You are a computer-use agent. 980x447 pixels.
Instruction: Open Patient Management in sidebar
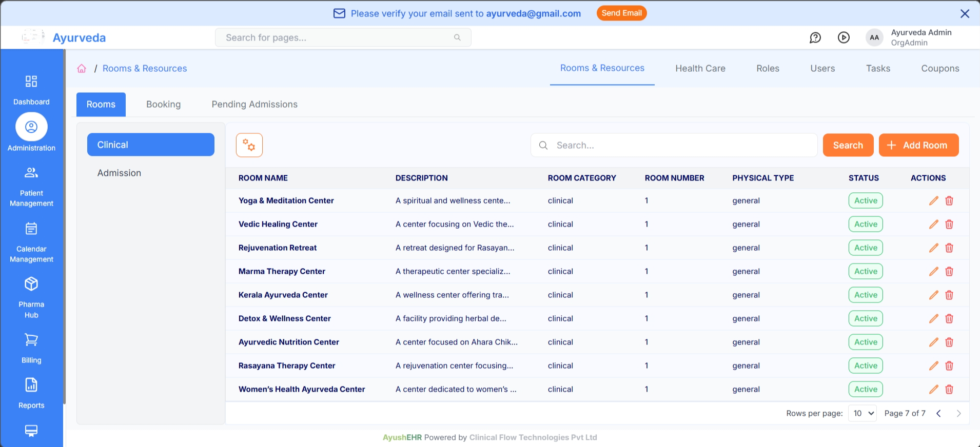31,173
